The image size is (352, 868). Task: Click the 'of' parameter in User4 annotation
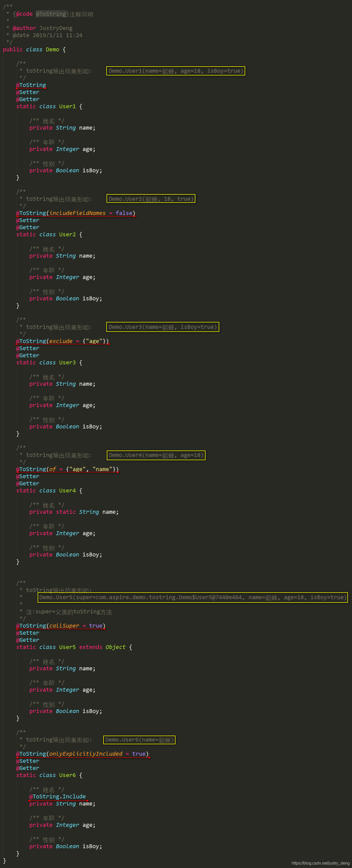click(53, 469)
